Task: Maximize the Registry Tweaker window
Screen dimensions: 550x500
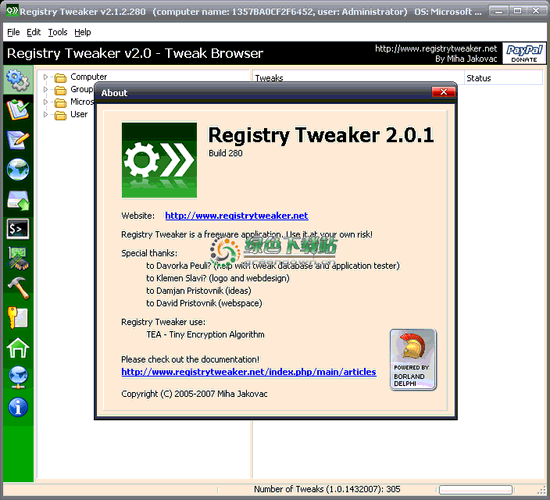Action: pyautogui.click(x=517, y=11)
